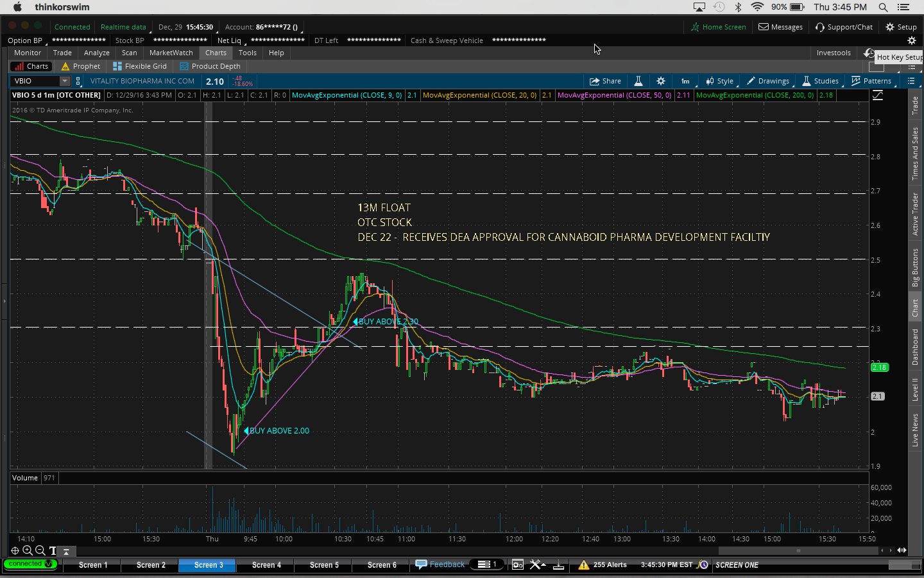Open the chart list options menu icon
The height and width of the screenshot is (578, 924).
(x=911, y=81)
